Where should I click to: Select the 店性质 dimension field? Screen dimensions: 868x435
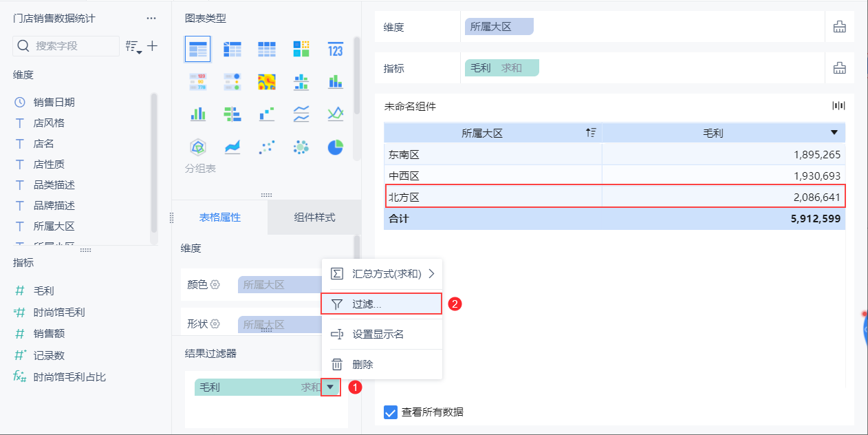coord(50,164)
